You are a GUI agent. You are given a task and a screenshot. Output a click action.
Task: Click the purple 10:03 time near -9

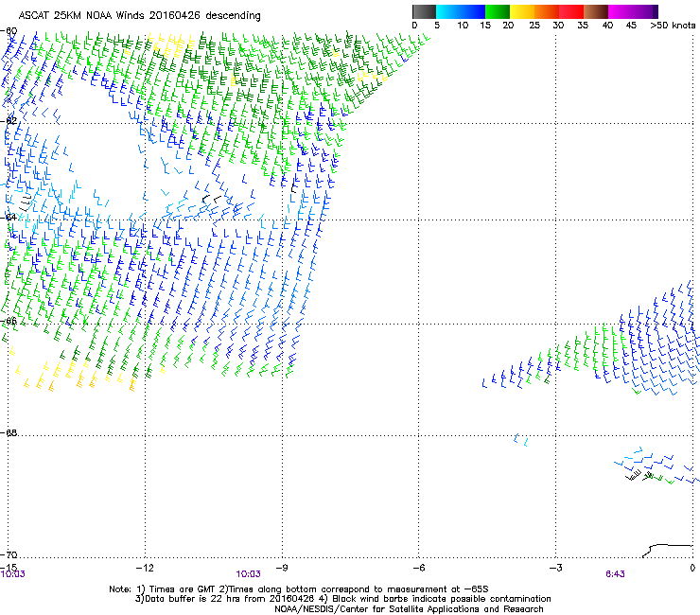click(x=248, y=574)
